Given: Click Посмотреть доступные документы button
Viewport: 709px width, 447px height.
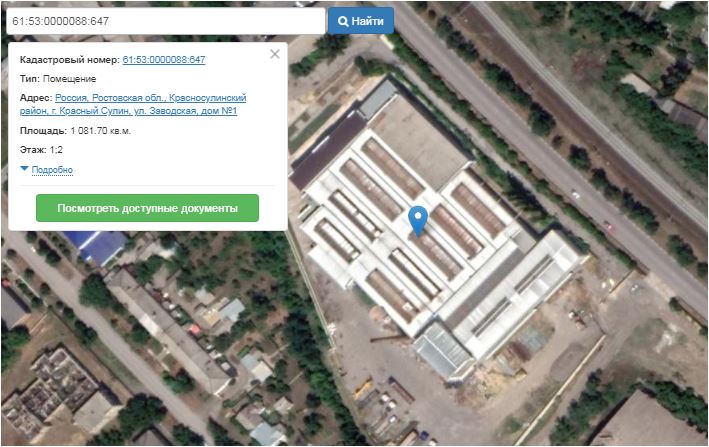Looking at the screenshot, I should point(147,208).
